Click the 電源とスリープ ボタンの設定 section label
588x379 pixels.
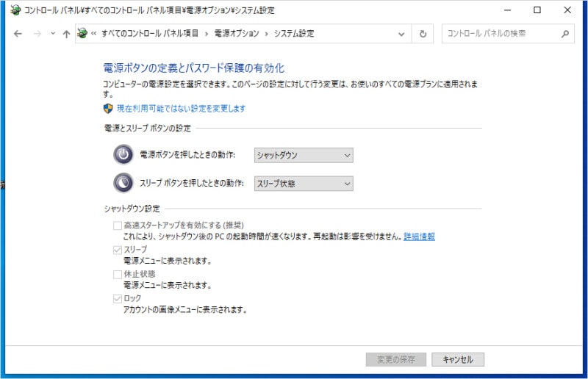pos(148,129)
